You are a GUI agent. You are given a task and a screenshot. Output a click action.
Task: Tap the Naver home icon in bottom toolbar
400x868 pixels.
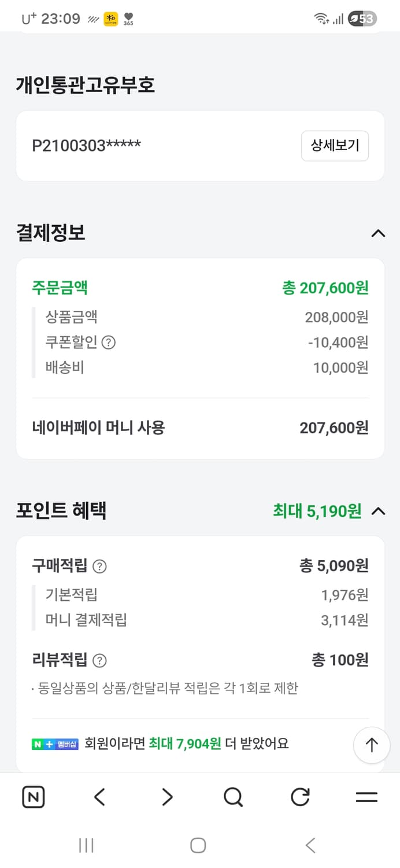(33, 797)
